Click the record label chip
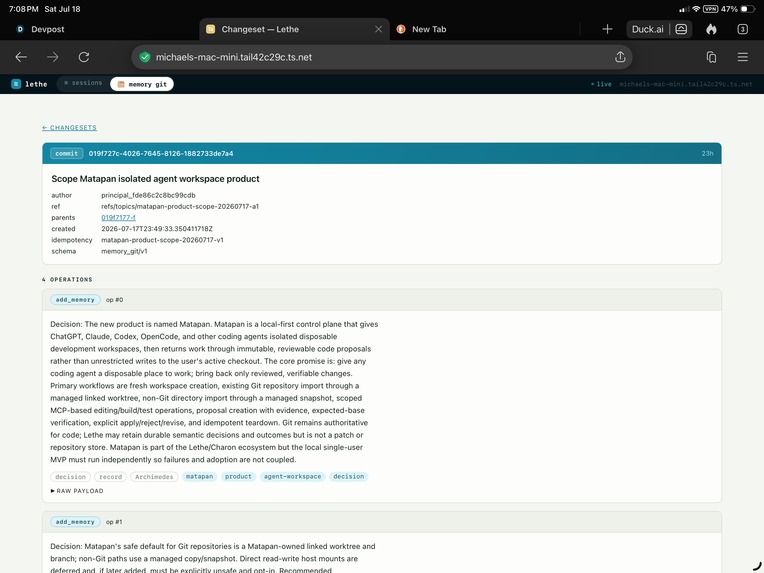Viewport: 764px width, 573px height. click(x=111, y=477)
